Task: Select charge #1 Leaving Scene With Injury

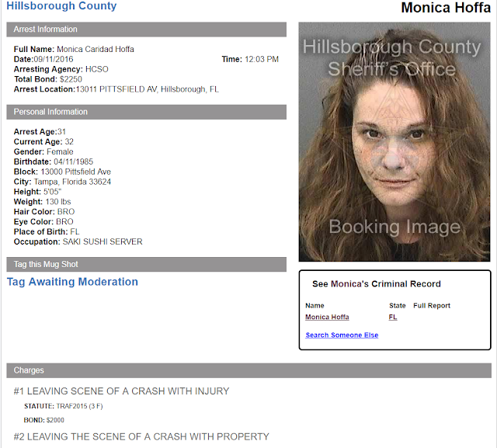Action: pos(121,391)
